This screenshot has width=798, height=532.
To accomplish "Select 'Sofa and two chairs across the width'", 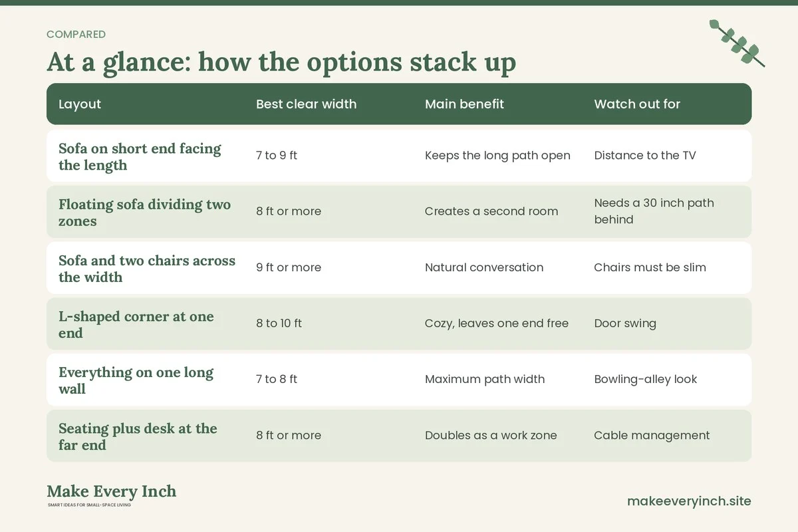I will [x=147, y=268].
